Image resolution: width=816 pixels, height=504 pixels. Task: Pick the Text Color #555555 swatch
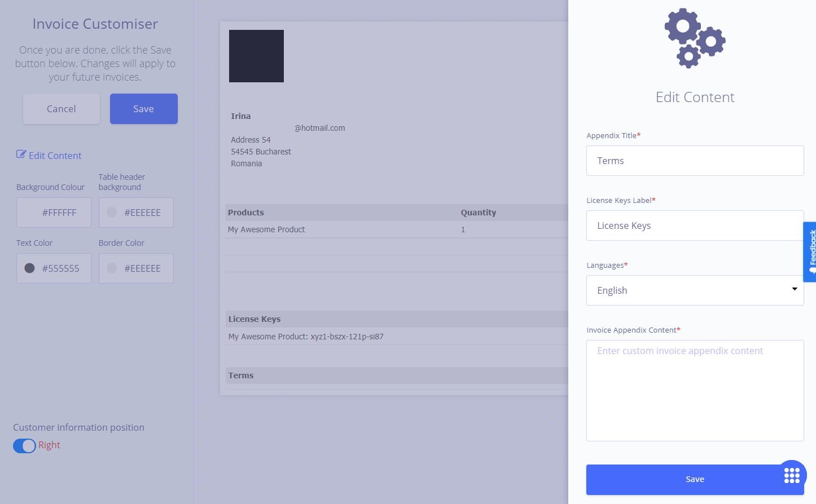pyautogui.click(x=30, y=268)
